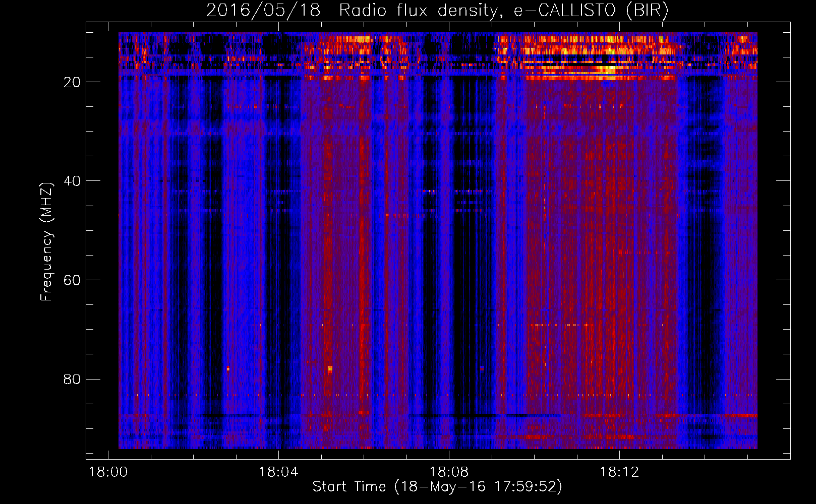
Task: Click the 20 MHz frequency tick label
Action: [72, 82]
